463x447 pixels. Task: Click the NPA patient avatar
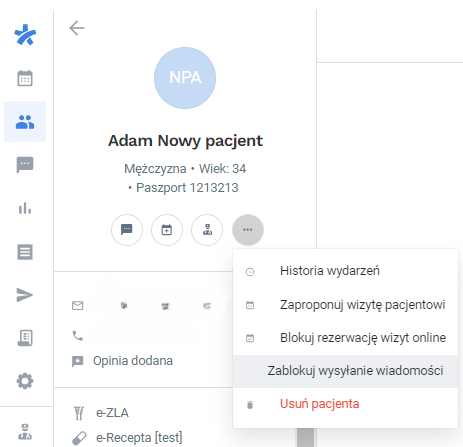185,78
